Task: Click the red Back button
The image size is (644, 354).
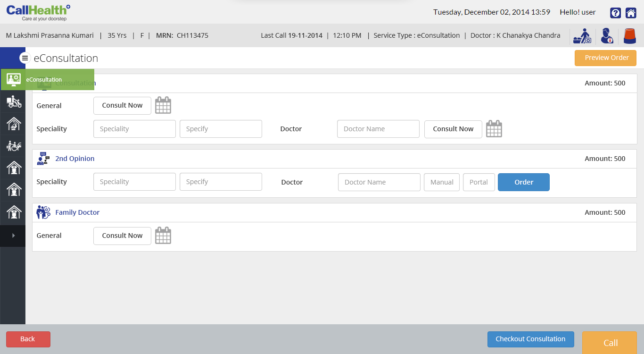Action: coord(28,339)
